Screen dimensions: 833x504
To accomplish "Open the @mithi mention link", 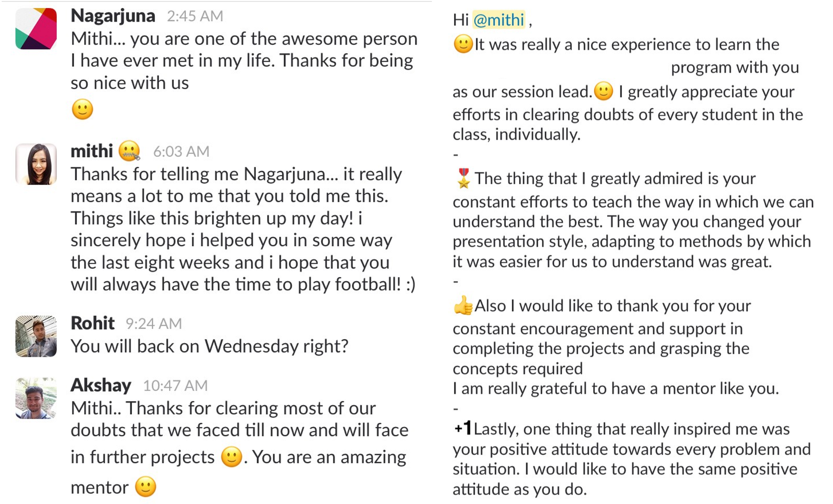I will tap(499, 20).
